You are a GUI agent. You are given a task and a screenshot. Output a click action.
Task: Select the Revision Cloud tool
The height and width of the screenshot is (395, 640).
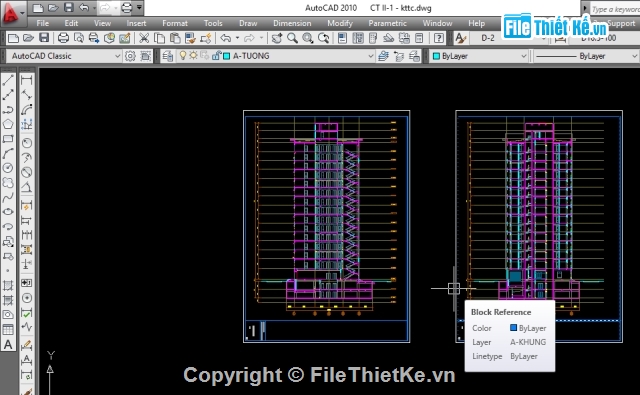tap(8, 182)
